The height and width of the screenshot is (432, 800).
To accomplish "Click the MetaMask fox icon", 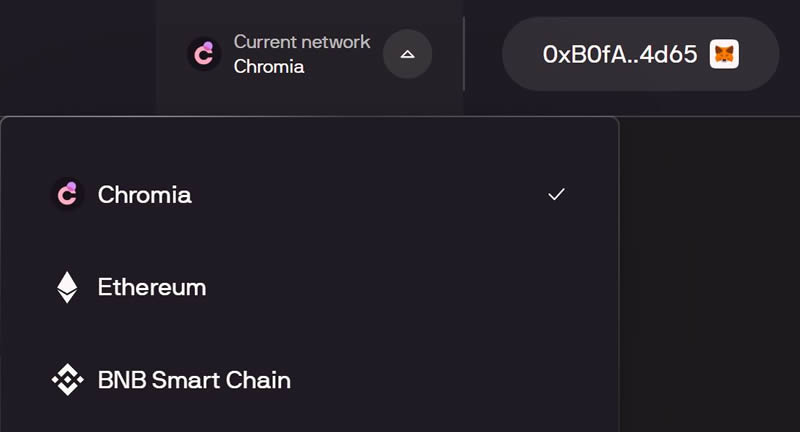I will click(x=724, y=54).
